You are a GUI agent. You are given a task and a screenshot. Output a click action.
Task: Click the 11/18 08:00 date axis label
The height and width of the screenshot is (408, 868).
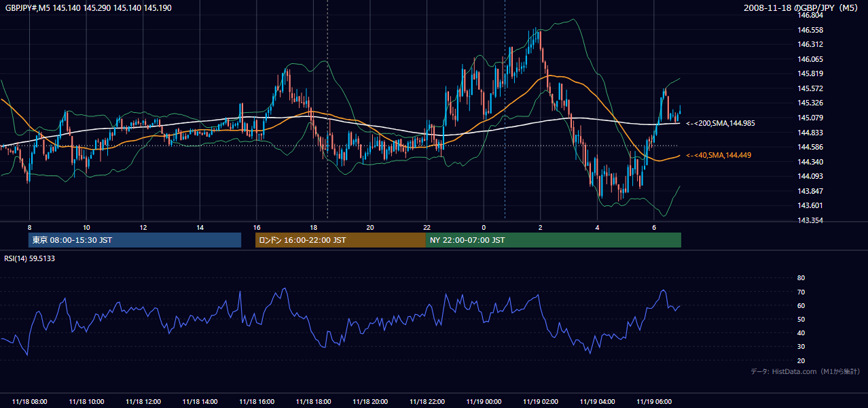point(29,402)
